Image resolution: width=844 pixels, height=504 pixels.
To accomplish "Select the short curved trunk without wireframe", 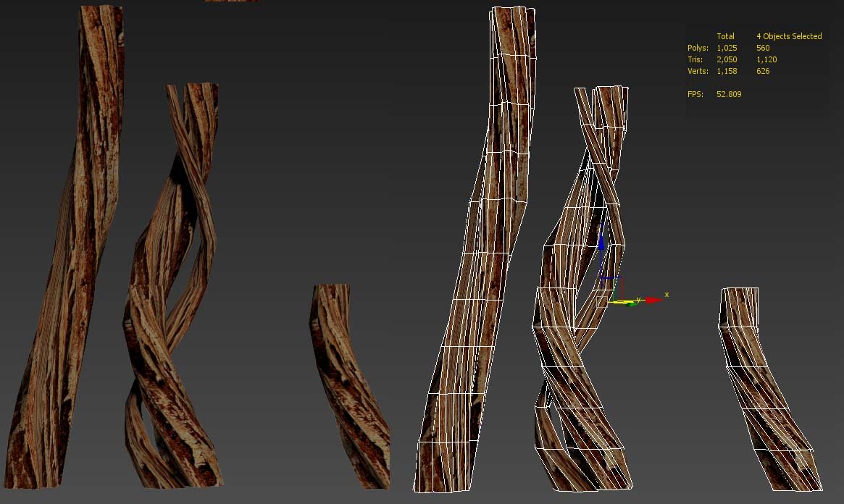I will click(347, 387).
